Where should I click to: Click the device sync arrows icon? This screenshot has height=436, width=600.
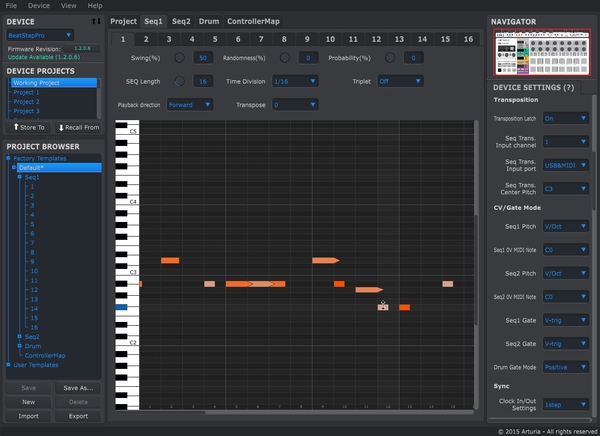96,21
